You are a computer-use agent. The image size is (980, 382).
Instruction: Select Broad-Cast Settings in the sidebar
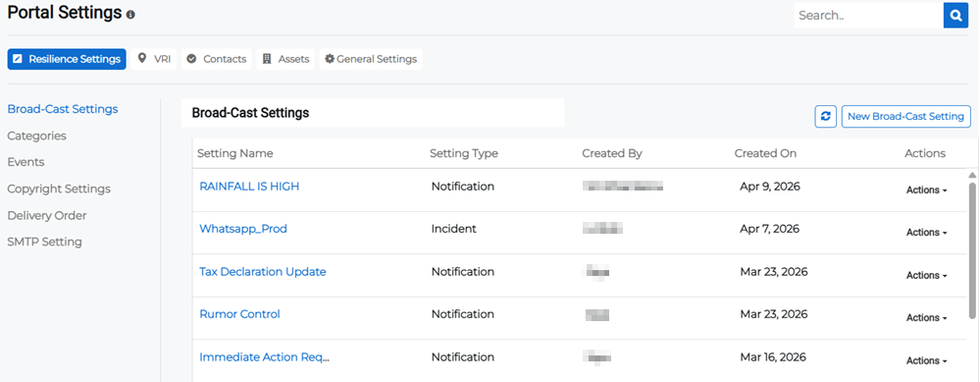(63, 109)
